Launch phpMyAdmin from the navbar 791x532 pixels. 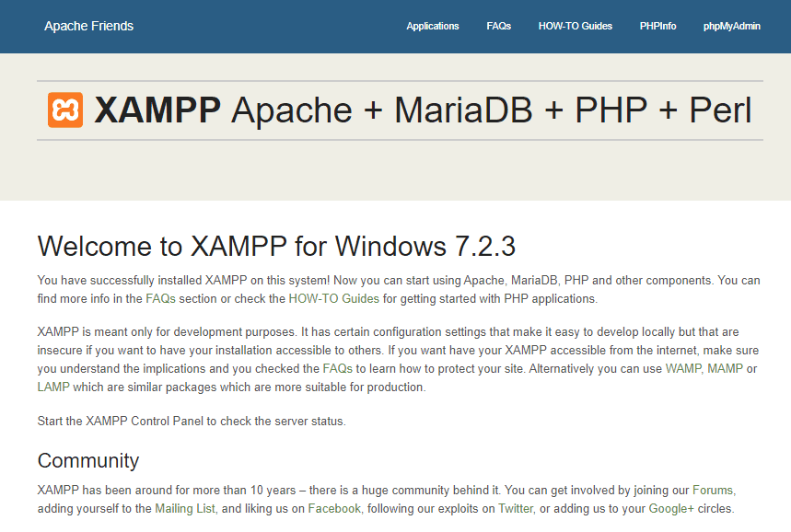[731, 26]
